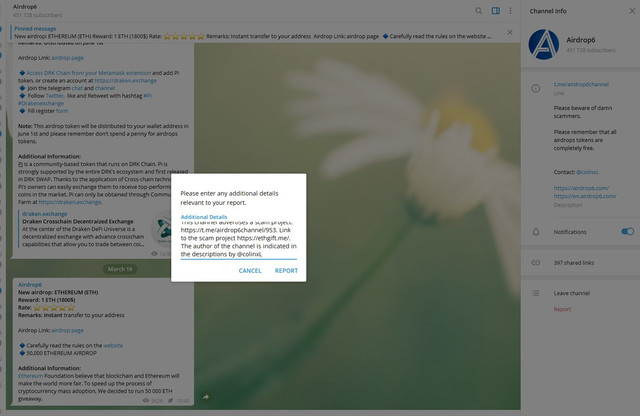Click the telegram 'channel' link
Viewport: 640px width, 416px height.
pyautogui.click(x=105, y=88)
